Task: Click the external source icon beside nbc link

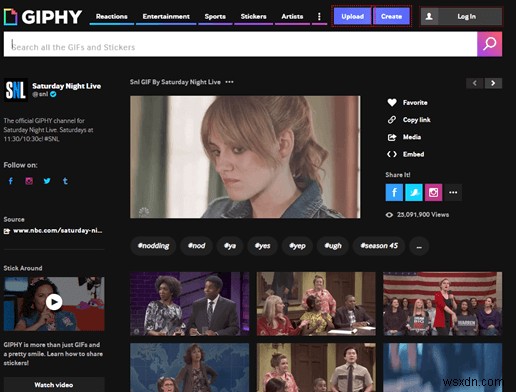Action: (x=7, y=231)
